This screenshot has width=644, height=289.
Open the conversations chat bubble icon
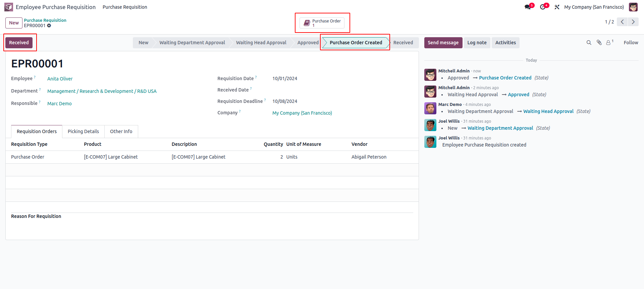[x=528, y=7]
